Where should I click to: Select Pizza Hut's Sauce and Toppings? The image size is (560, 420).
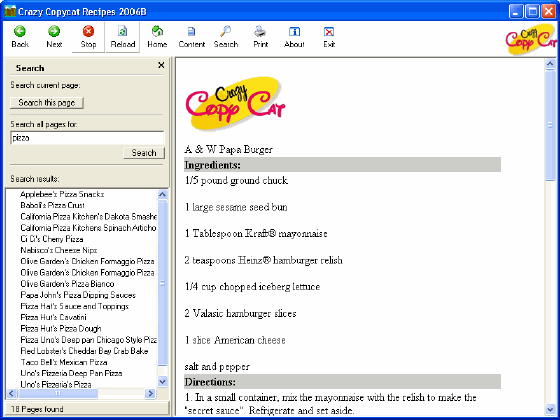click(75, 306)
